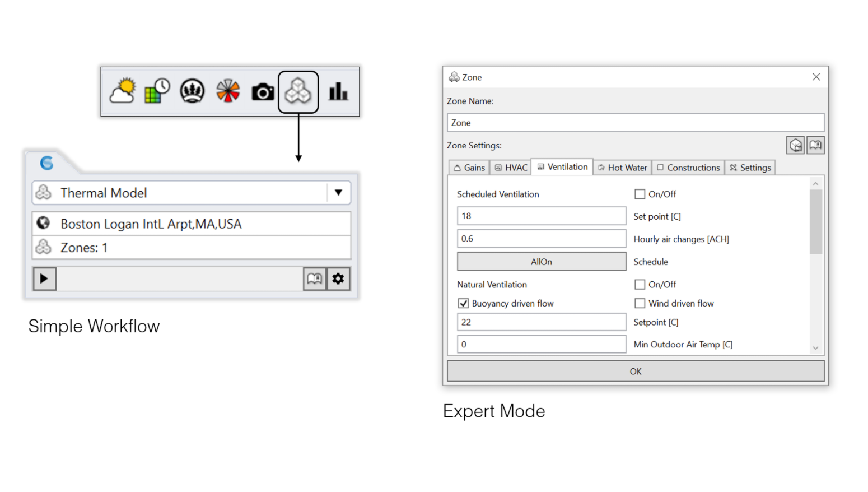Image resolution: width=868 pixels, height=492 pixels.
Task: Uncheck Buoyancy driven flow
Action: click(463, 303)
